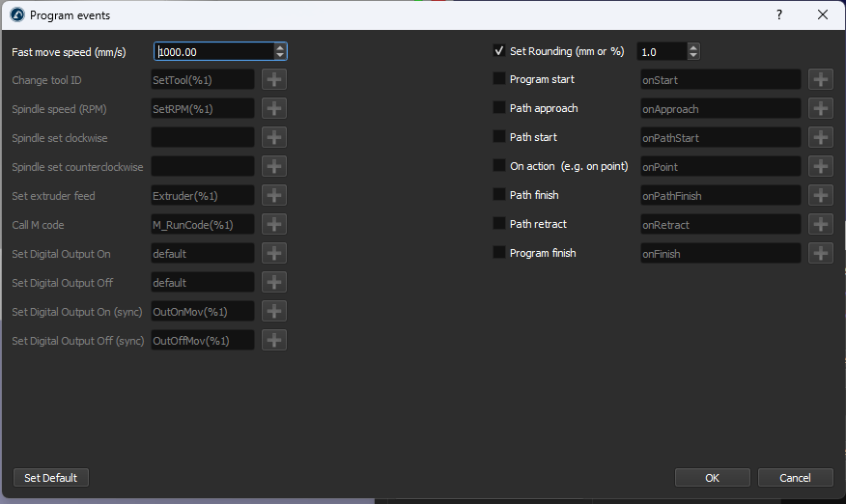Click the plus icon next to Program start

(x=820, y=80)
